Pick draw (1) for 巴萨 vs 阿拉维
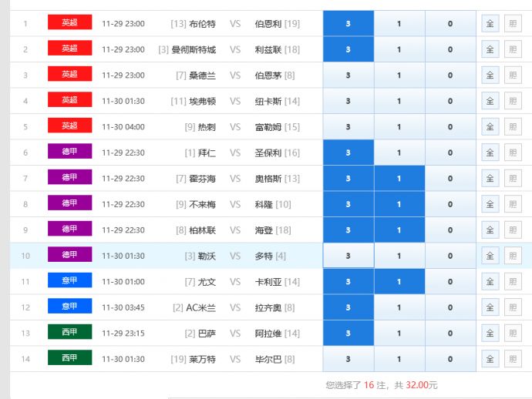 pyautogui.click(x=399, y=334)
